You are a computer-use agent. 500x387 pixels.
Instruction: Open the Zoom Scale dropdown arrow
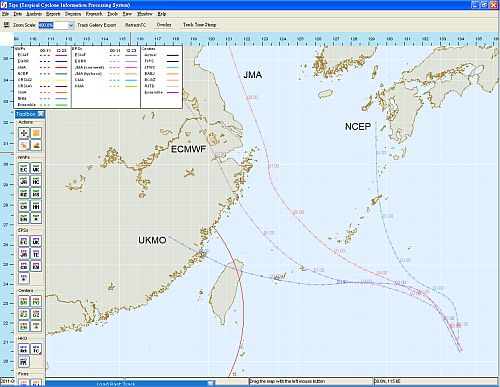pos(71,25)
